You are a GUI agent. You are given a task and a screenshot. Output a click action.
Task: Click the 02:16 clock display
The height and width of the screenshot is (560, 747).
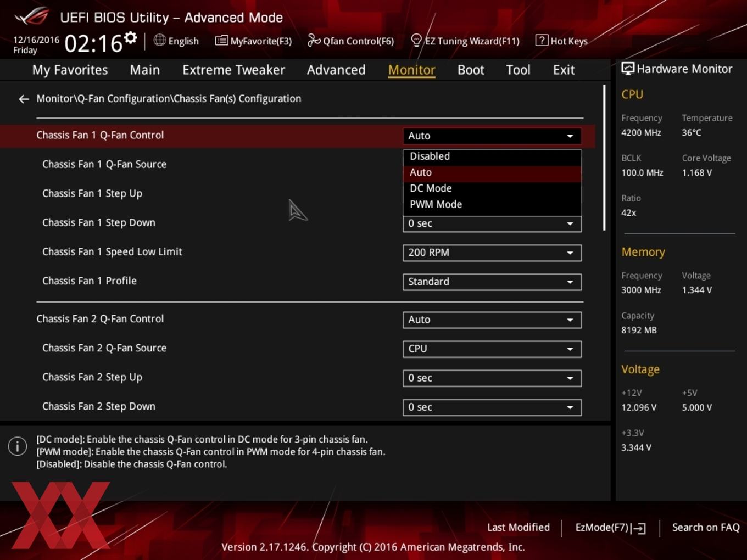point(93,43)
